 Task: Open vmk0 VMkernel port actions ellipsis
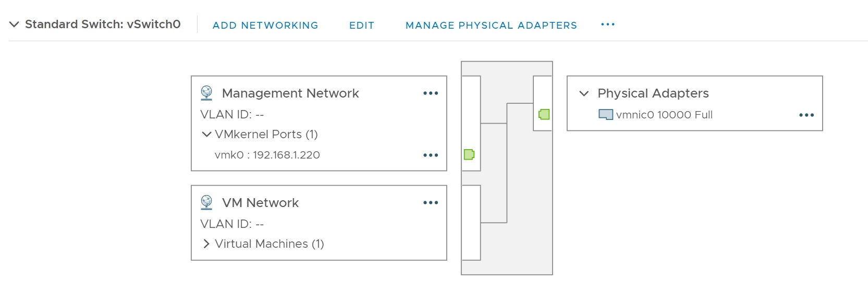431,155
